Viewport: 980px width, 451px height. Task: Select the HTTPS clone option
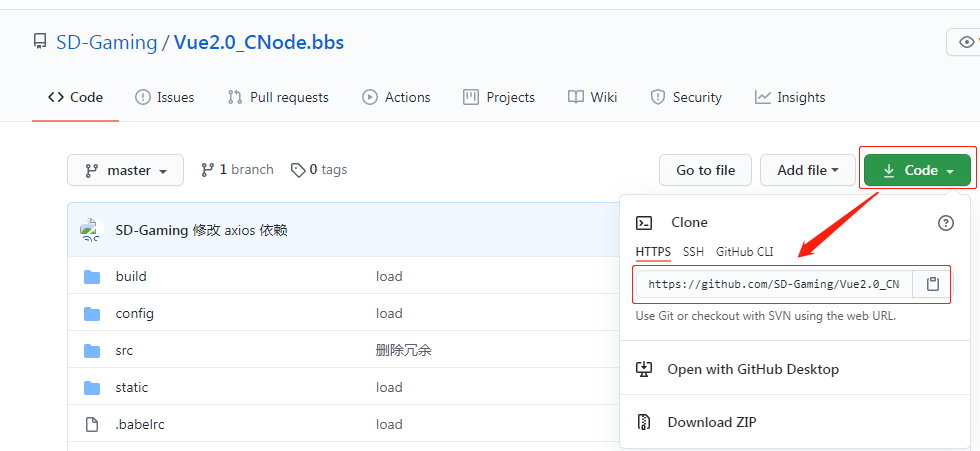[653, 252]
